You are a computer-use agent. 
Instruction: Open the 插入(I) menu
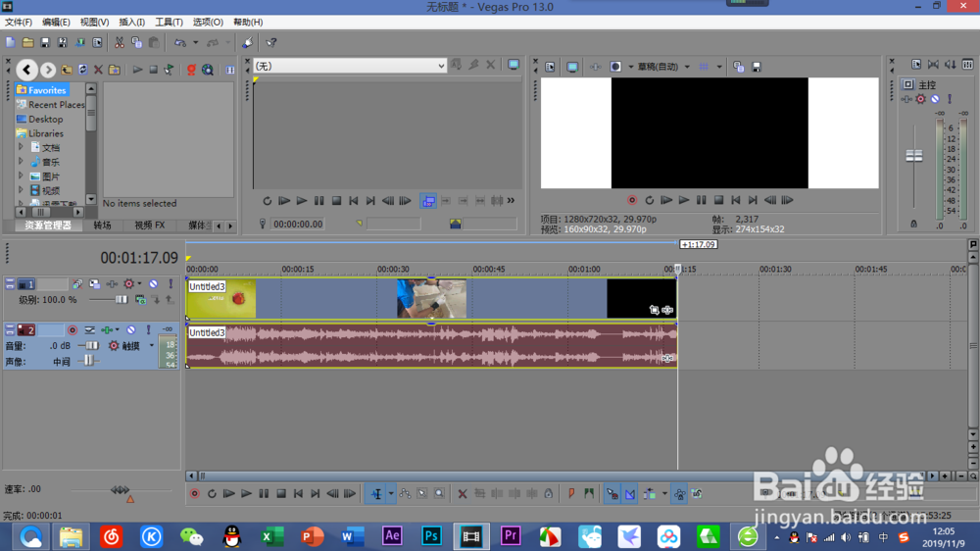[x=132, y=22]
